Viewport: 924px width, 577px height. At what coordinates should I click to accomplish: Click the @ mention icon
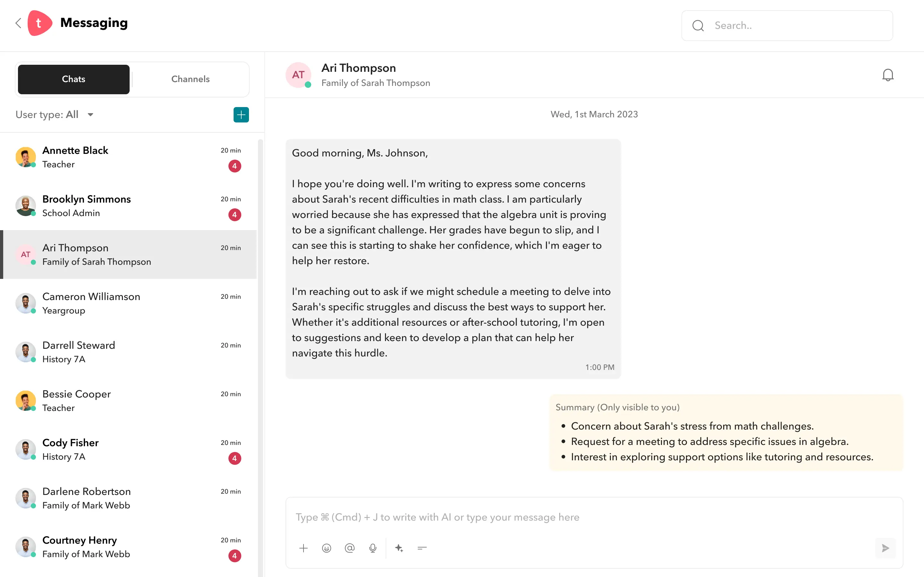click(349, 548)
